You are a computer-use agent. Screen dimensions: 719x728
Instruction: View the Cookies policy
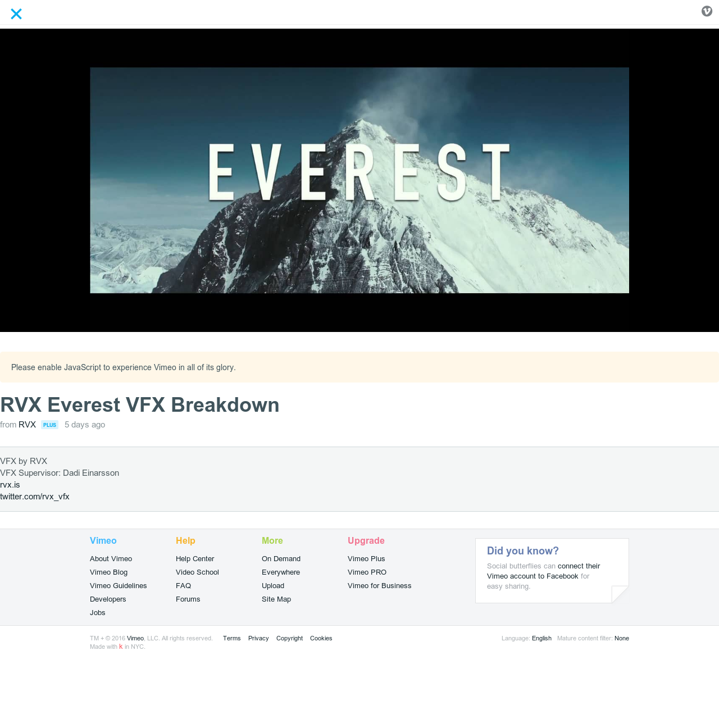click(321, 638)
